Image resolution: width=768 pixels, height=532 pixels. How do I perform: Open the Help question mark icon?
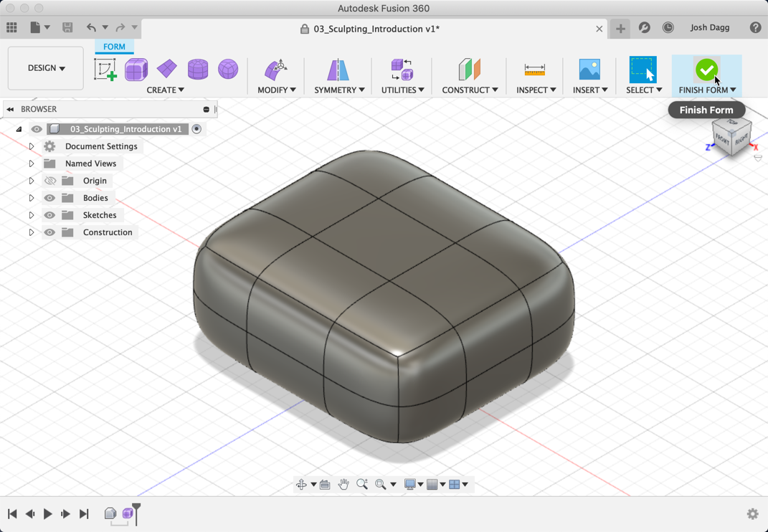pyautogui.click(x=755, y=27)
